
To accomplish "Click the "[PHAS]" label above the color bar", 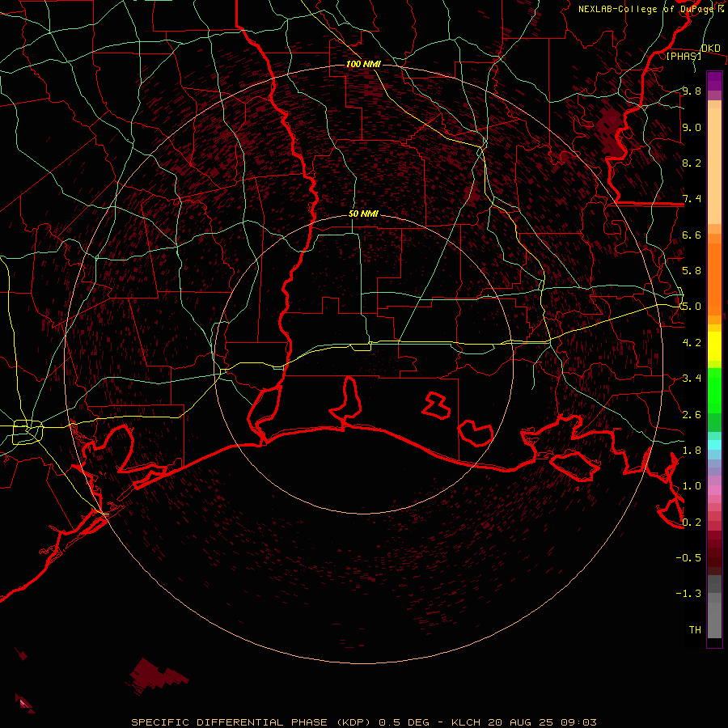I will tap(684, 56).
